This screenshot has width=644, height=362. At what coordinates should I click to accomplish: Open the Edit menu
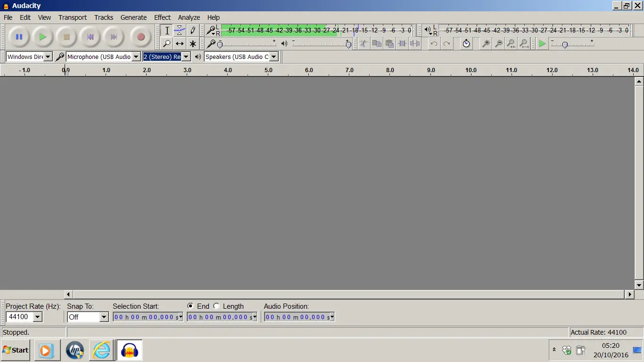[x=25, y=17]
